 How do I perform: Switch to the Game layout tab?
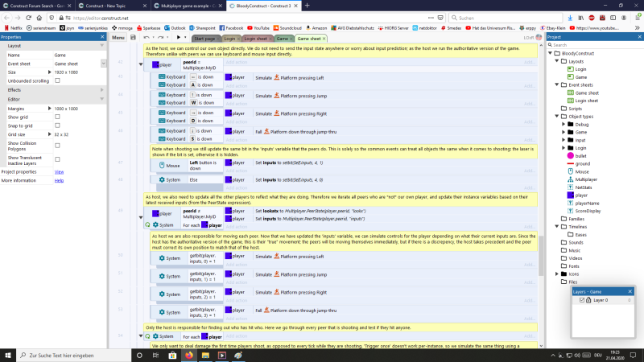[x=283, y=39]
